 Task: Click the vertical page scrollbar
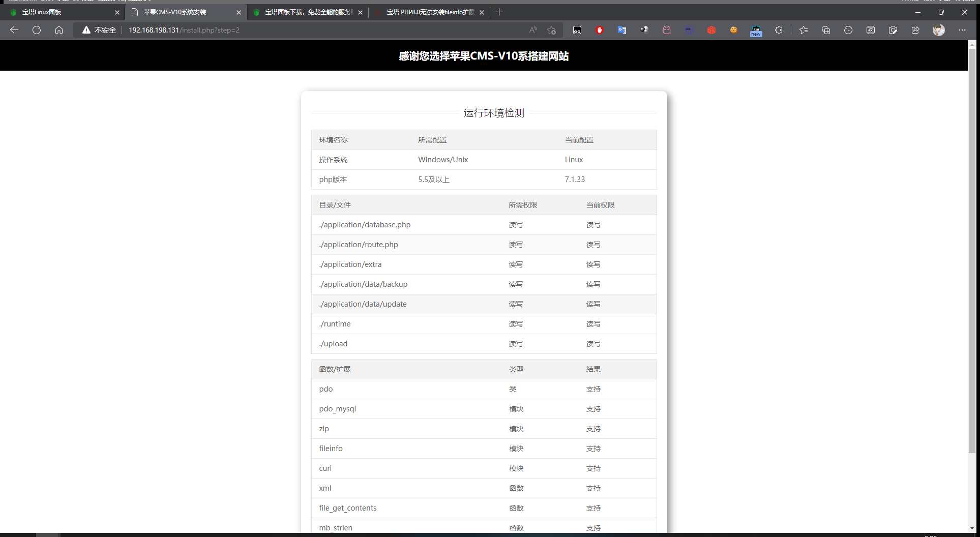pyautogui.click(x=972, y=251)
